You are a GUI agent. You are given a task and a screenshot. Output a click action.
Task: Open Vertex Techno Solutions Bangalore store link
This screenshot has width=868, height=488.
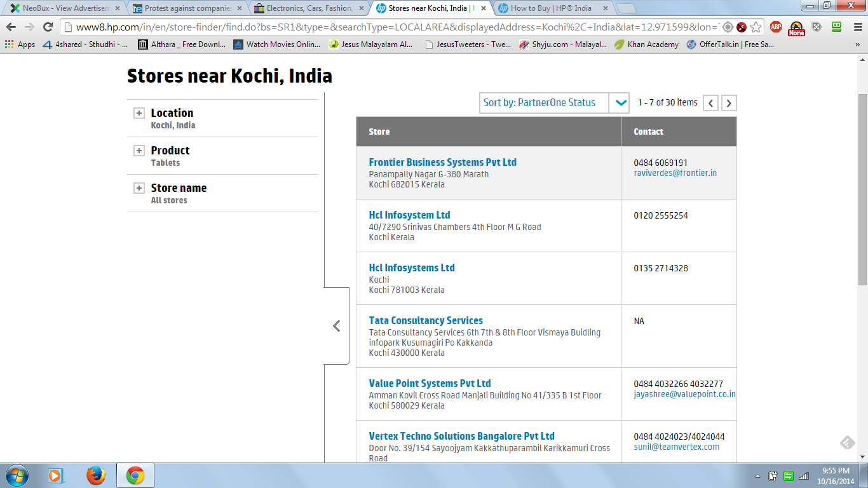[461, 436]
